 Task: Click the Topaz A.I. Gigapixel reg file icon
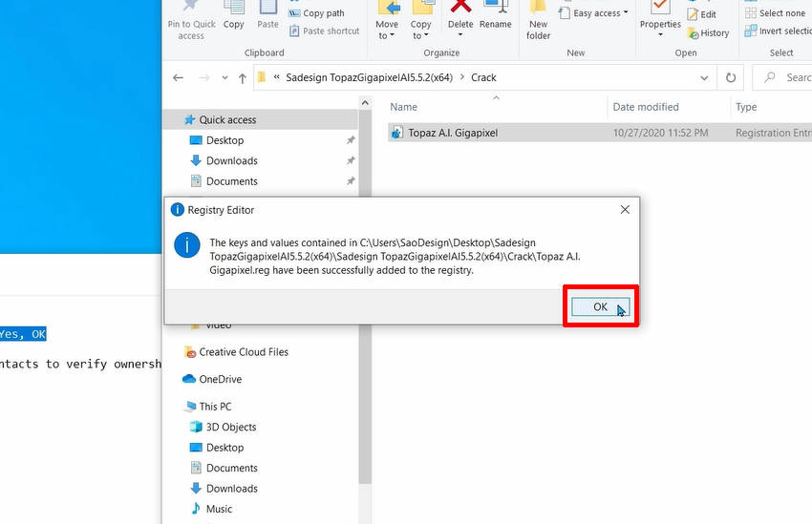tap(397, 133)
